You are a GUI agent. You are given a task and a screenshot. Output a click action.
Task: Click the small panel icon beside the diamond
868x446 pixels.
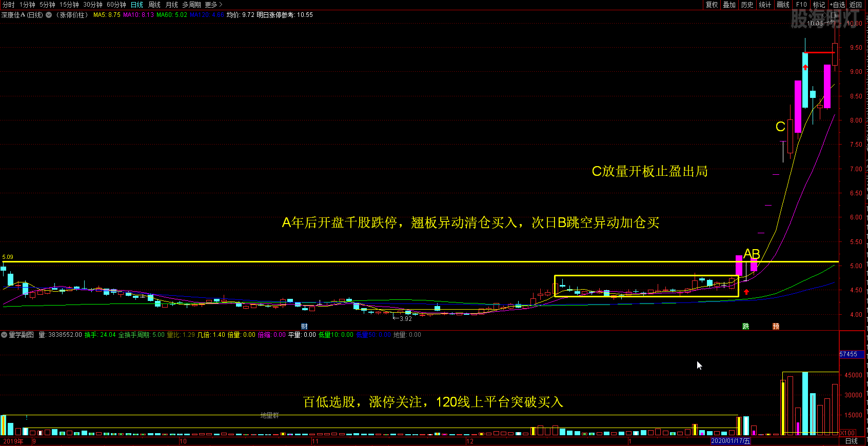pos(834,15)
